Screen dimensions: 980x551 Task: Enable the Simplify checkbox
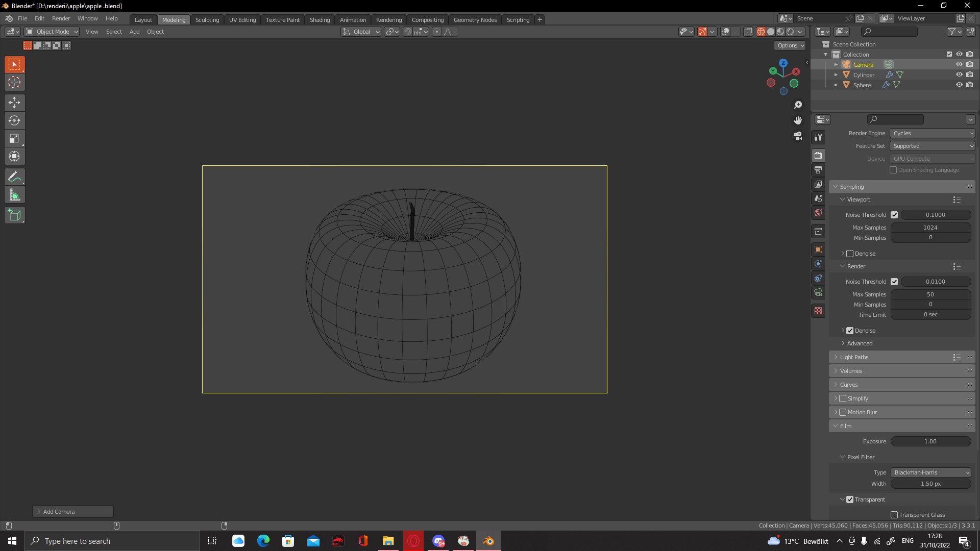coord(843,398)
